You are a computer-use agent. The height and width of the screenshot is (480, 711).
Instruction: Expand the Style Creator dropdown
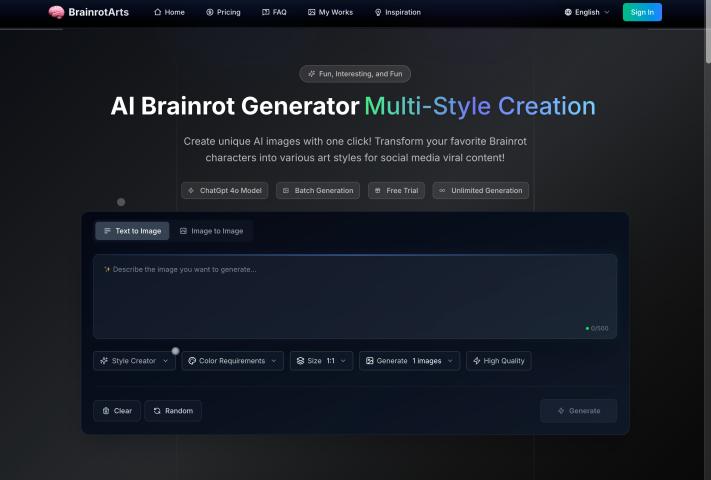pos(134,361)
